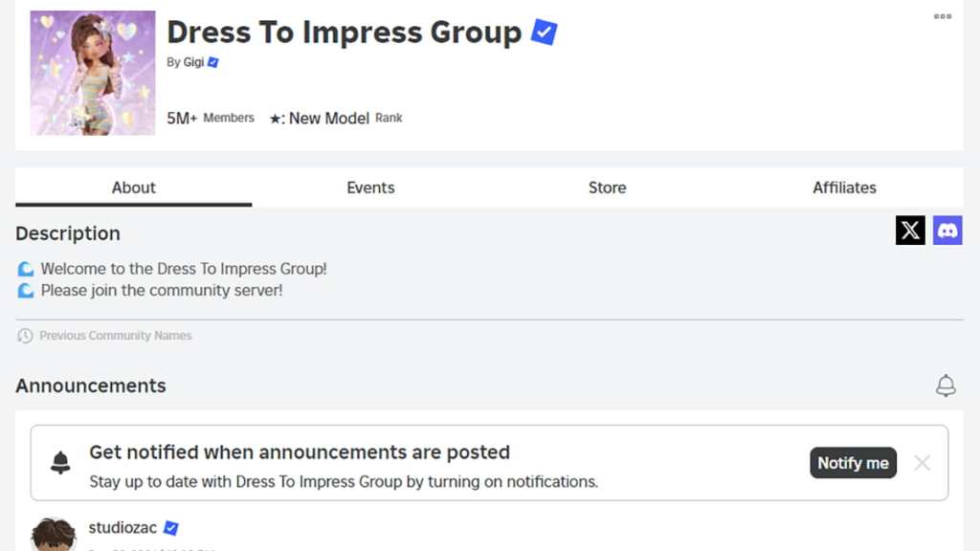Expand the Previous Community Names section
This screenshot has height=551, width=980.
coord(115,336)
